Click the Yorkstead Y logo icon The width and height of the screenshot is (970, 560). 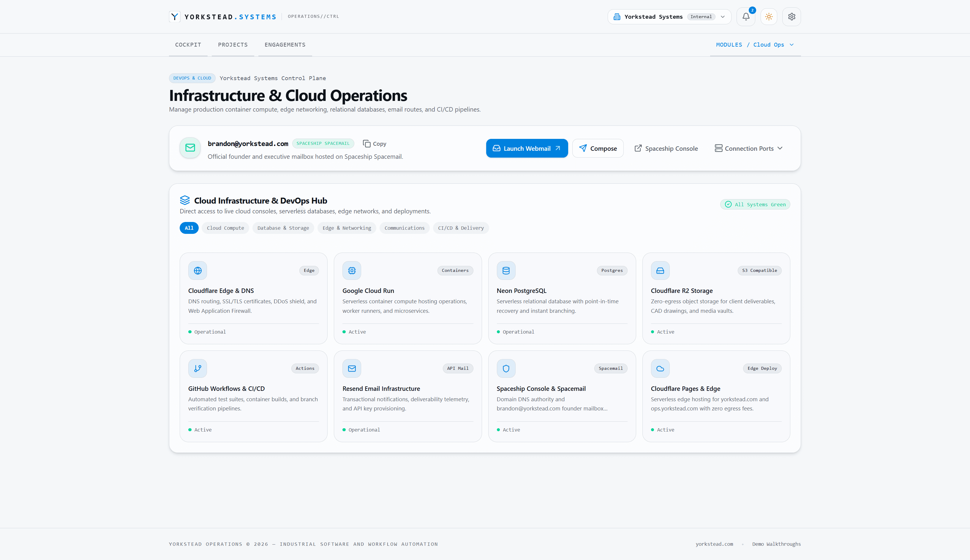pos(175,17)
